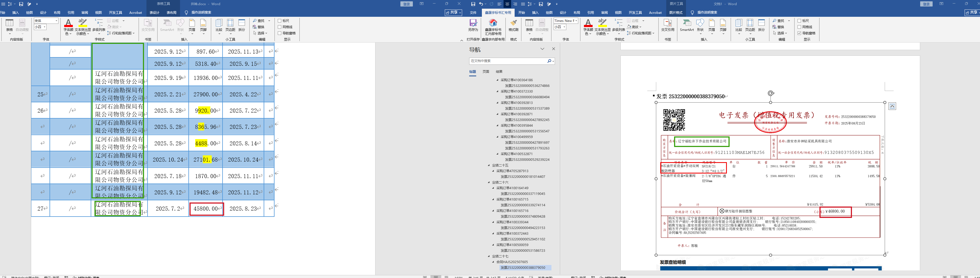The height and width of the screenshot is (278, 980).
Task: Open the 文件 file tab in 文档1
Action: (x=473, y=12)
